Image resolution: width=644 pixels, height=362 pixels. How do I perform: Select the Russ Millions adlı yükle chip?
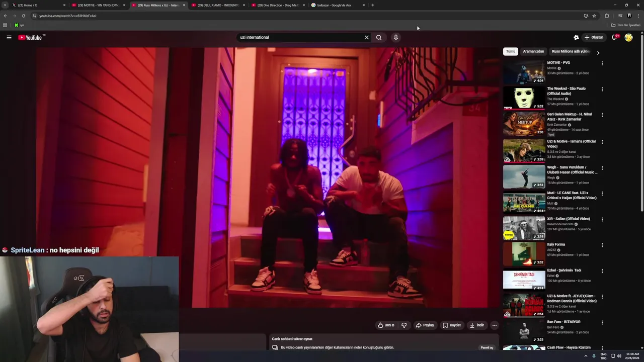point(571,51)
